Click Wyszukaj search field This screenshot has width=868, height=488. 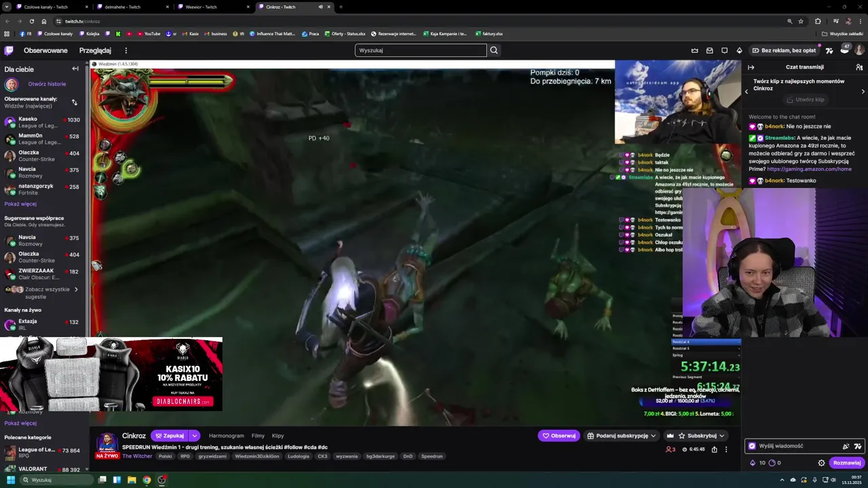coord(420,50)
